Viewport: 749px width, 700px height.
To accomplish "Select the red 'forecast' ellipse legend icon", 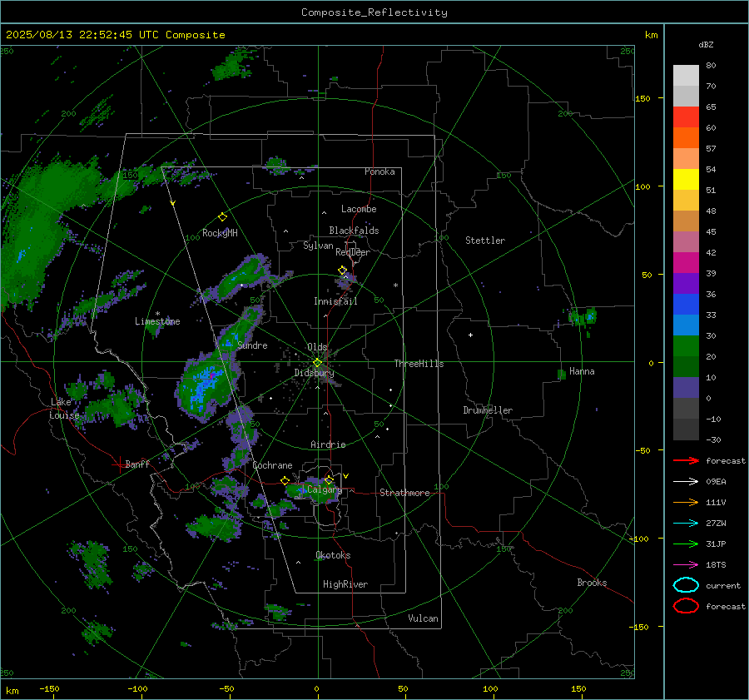I will click(x=686, y=606).
